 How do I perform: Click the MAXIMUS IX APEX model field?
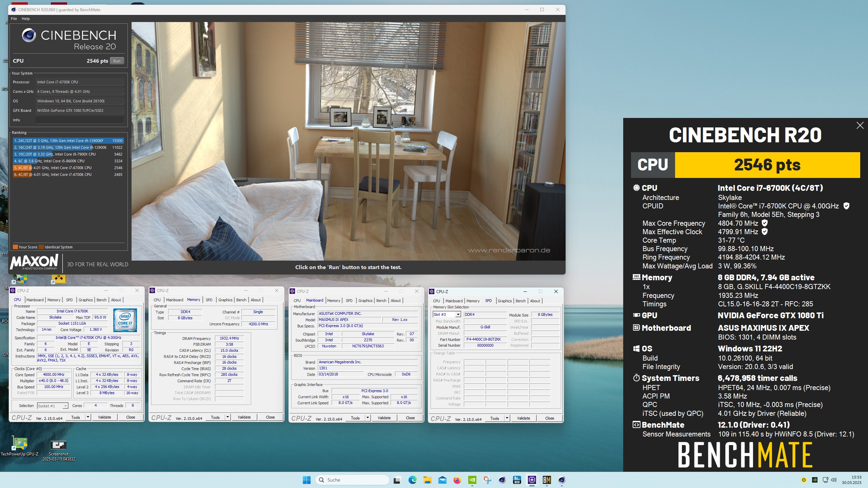[x=349, y=320]
